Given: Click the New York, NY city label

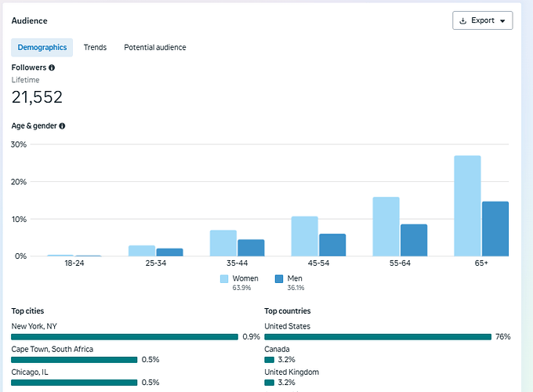Looking at the screenshot, I should (x=34, y=326).
